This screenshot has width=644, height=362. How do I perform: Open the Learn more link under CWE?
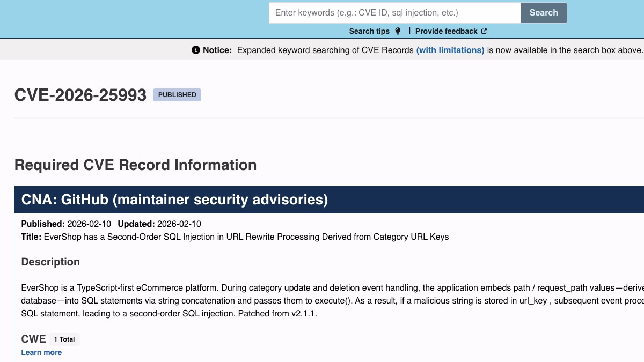[x=41, y=352]
